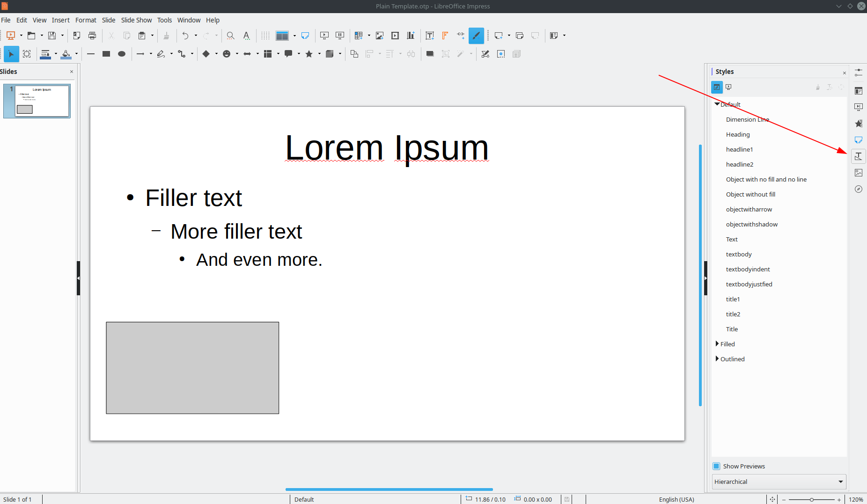Switch to Presentation Styles in Styles panel
This screenshot has width=867, height=504.
[x=728, y=87]
